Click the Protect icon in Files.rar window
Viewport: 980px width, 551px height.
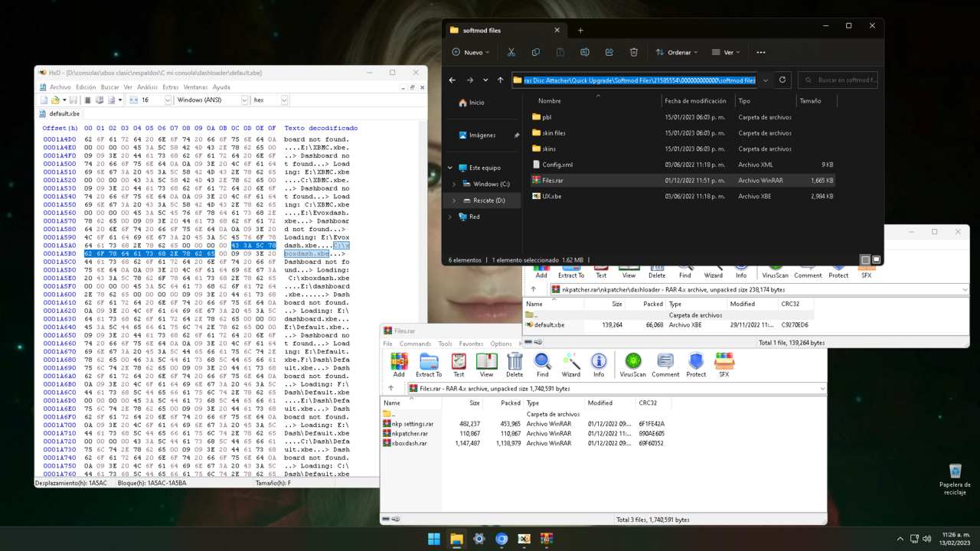(x=696, y=364)
